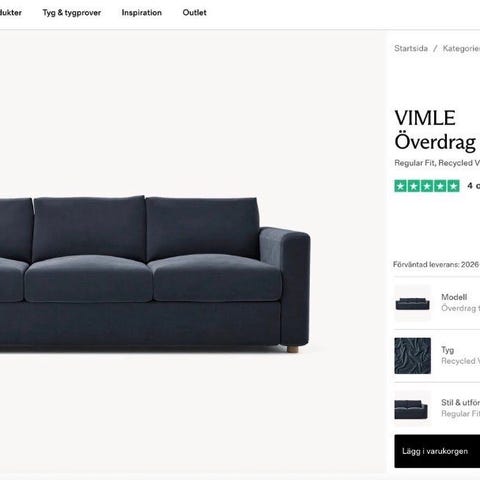Click the Startsida breadcrumb link

pos(411,48)
